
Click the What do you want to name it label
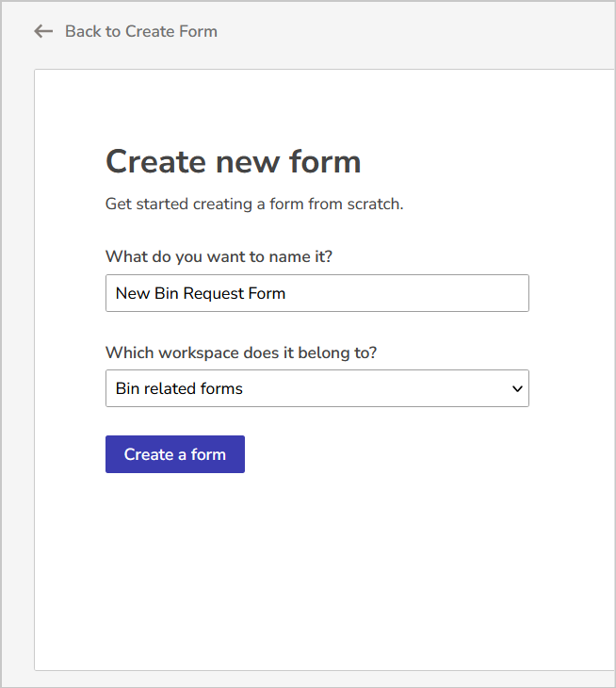click(x=219, y=256)
